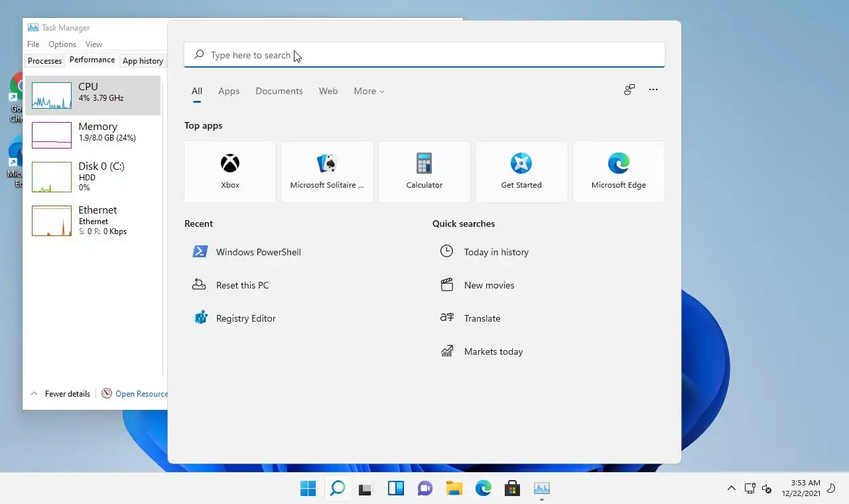This screenshot has width=849, height=504.
Task: Select the Documents search filter tab
Action: (x=279, y=91)
